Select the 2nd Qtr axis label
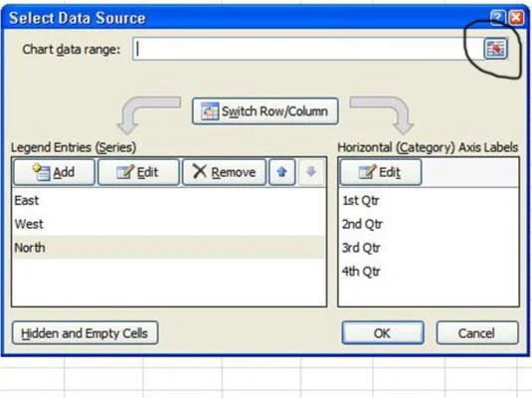This screenshot has height=398, width=532. 429,224
